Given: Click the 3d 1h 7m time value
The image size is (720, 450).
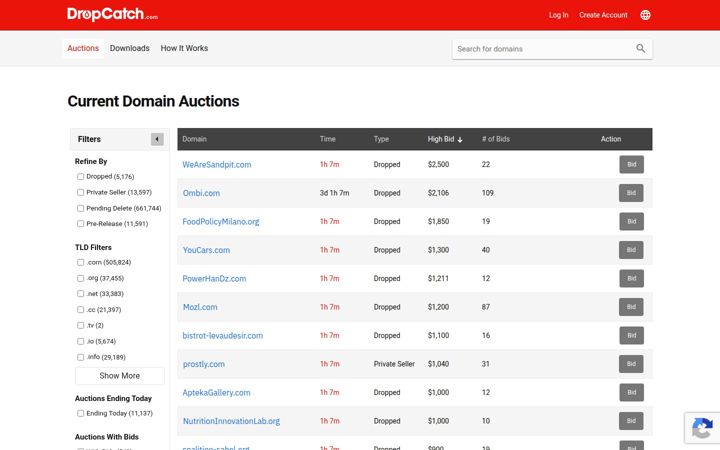Looking at the screenshot, I should (x=334, y=193).
